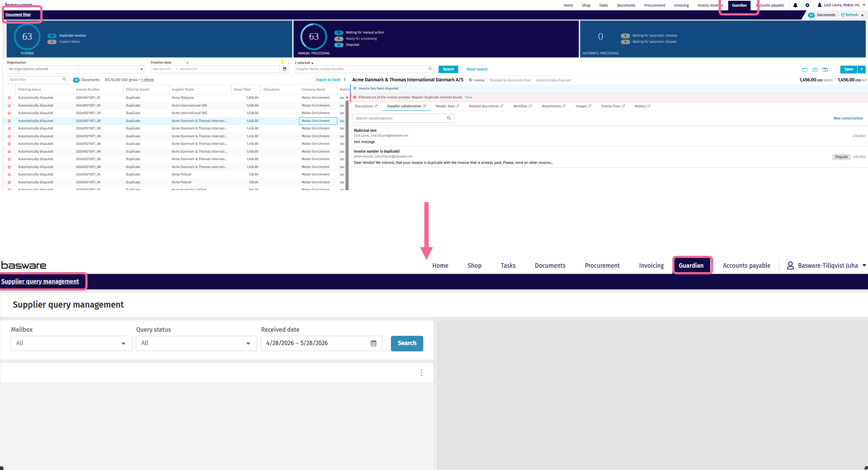Viewport: 868px width, 470px height.
Task: Open the Creation date calendar picker
Action: pos(284,69)
